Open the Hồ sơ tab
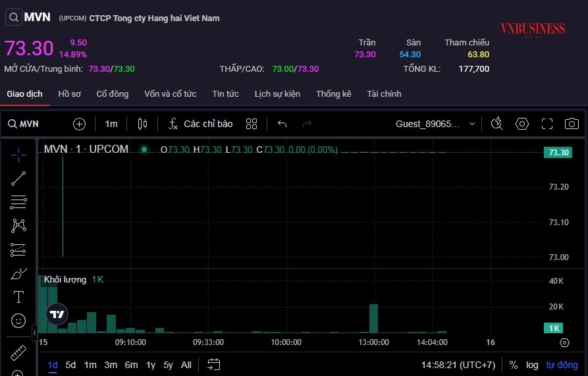This screenshot has height=376, width=588. pyautogui.click(x=69, y=94)
